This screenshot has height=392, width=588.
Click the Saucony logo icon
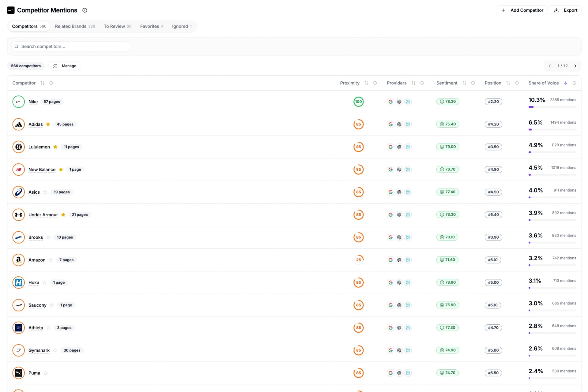click(18, 305)
